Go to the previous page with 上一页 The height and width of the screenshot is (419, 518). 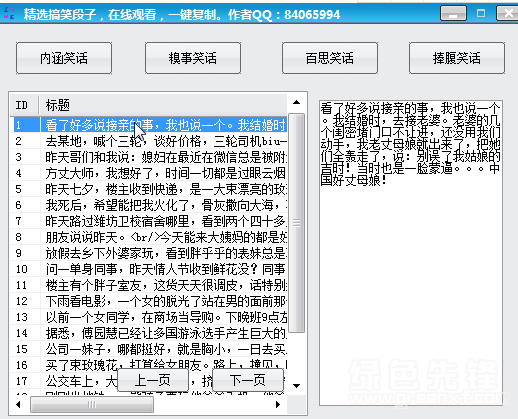tap(153, 380)
